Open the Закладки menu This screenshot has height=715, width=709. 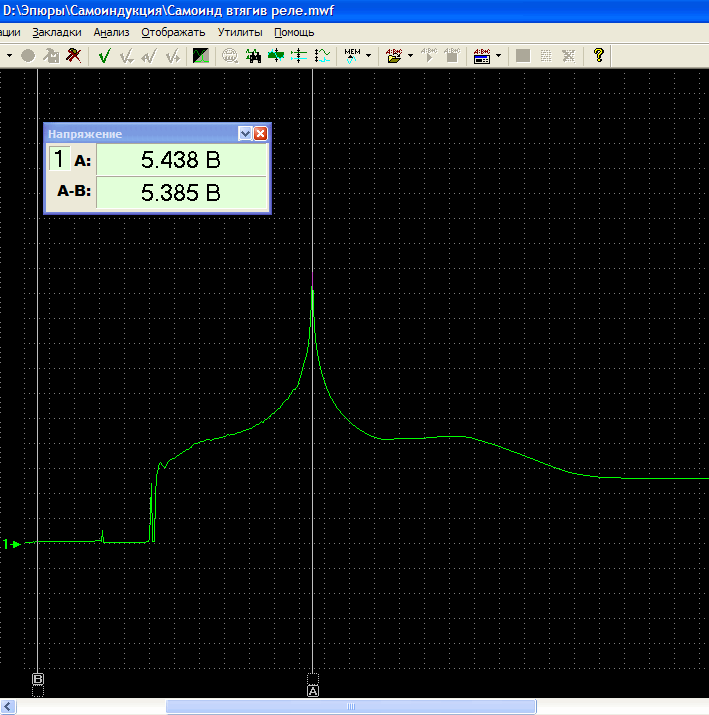click(57, 32)
